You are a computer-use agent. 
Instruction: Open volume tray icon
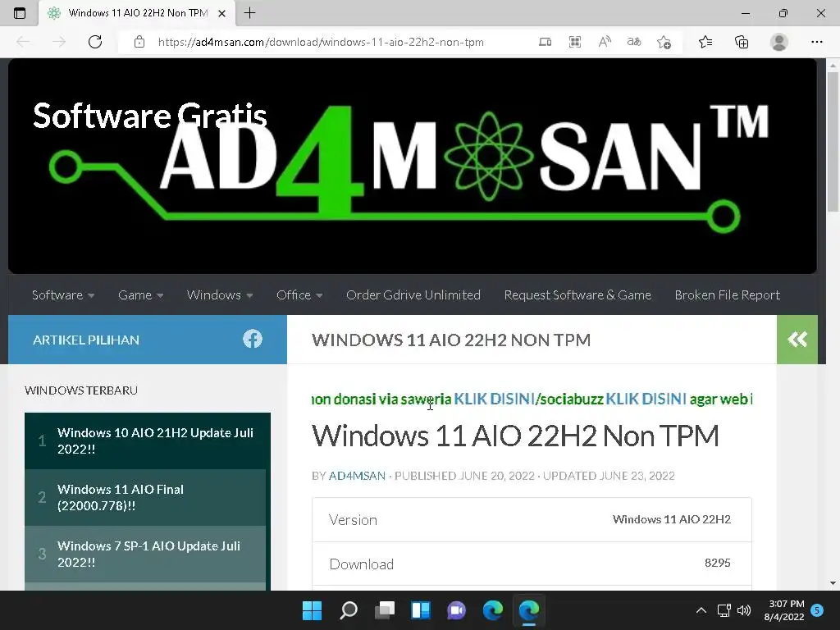tap(744, 610)
